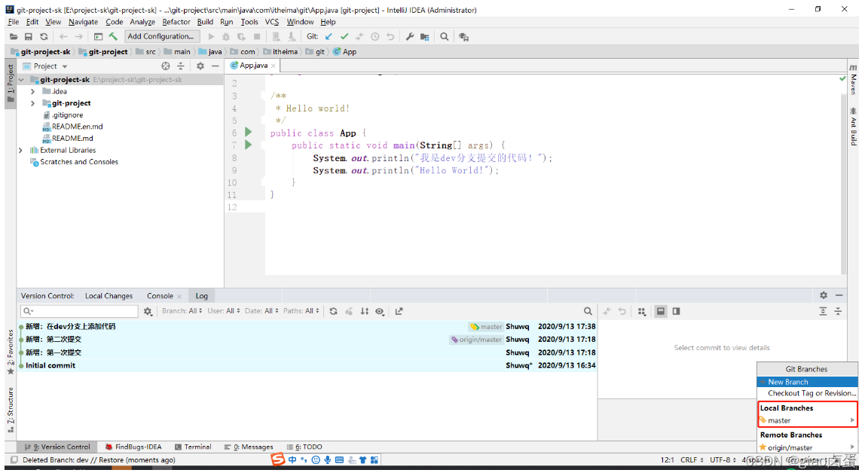Toggle Preview Diff pane button
Screen dimensions: 868x476
(676, 311)
